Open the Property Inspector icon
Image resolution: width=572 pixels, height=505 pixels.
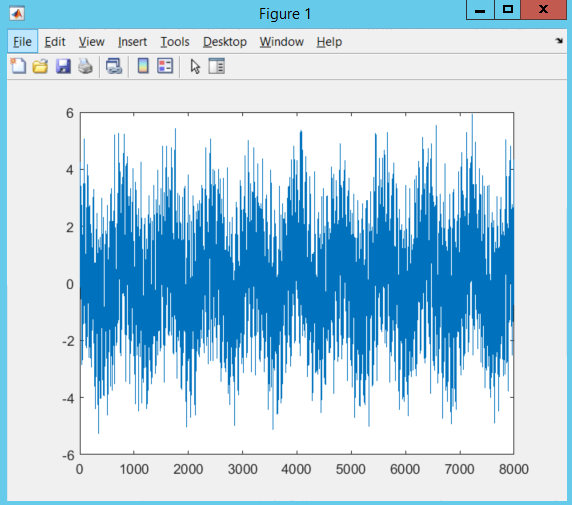[x=217, y=66]
